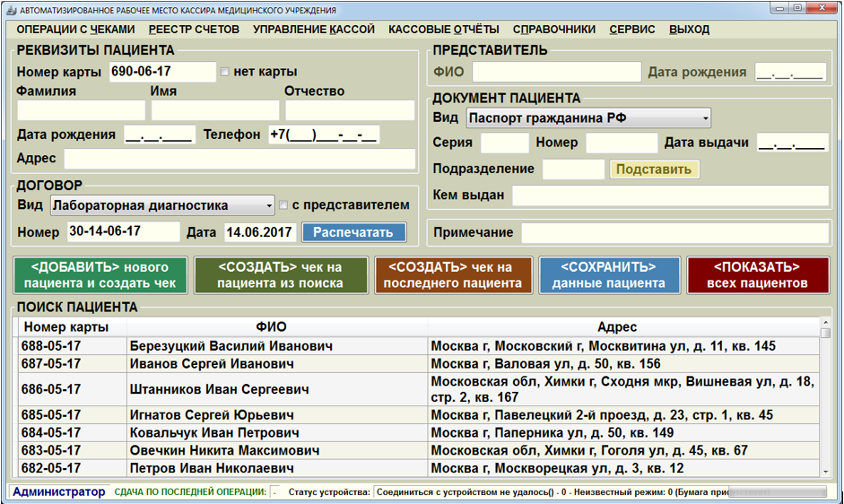Image resolution: width=844 pixels, height=504 pixels.
Task: Click the patient Адрес input field
Action: tap(239, 159)
